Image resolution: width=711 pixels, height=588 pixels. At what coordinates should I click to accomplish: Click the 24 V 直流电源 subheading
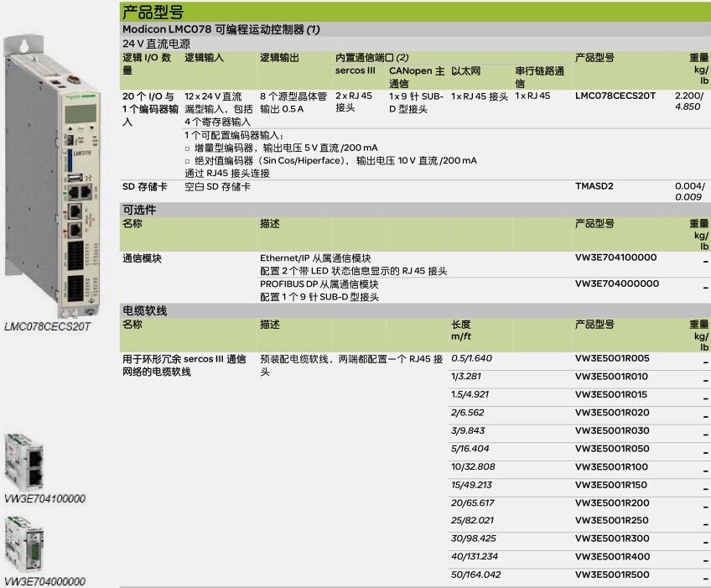157,42
